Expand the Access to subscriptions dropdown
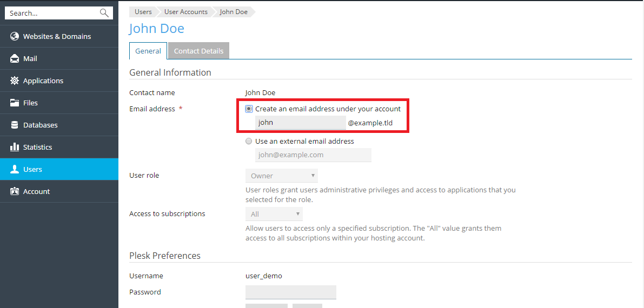This screenshot has width=644, height=308. (x=274, y=214)
